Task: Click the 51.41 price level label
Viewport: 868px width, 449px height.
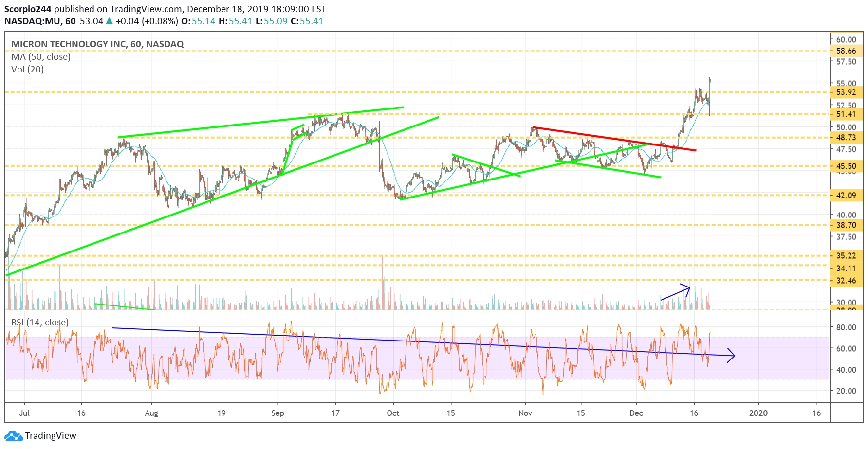Action: (x=846, y=114)
